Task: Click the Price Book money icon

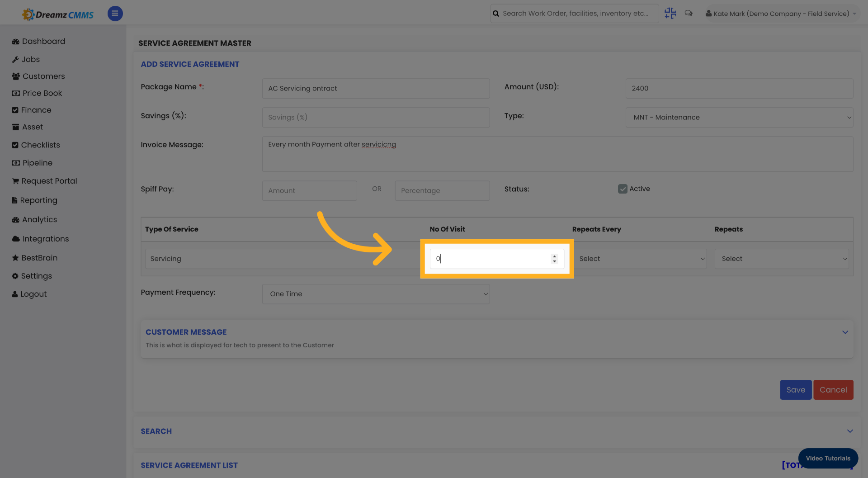Action: tap(16, 93)
